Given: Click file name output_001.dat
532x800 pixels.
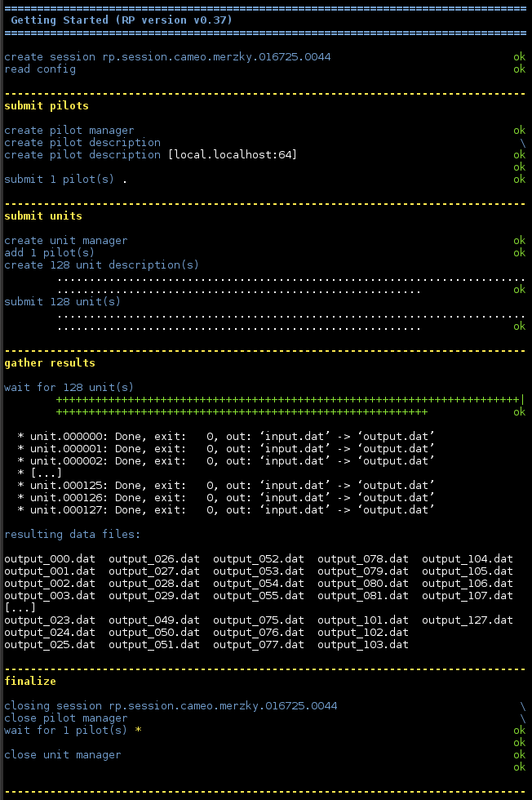Looking at the screenshot, I should (x=50, y=571).
